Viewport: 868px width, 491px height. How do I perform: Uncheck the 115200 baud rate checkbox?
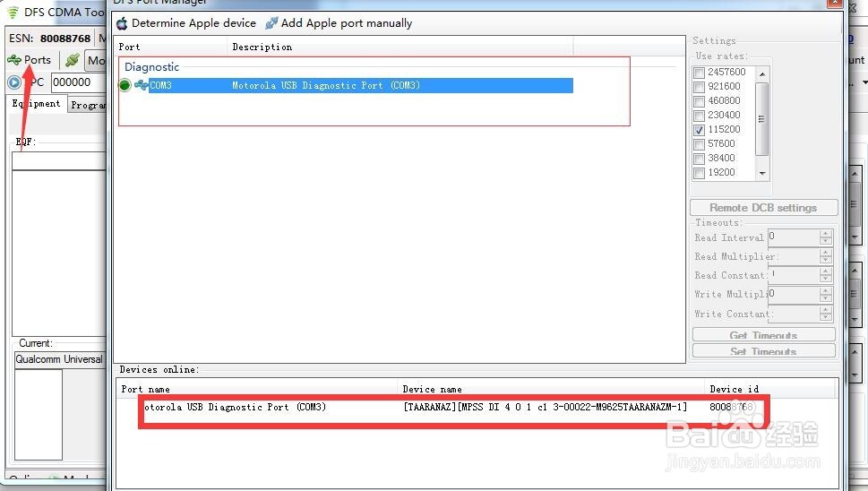(700, 130)
